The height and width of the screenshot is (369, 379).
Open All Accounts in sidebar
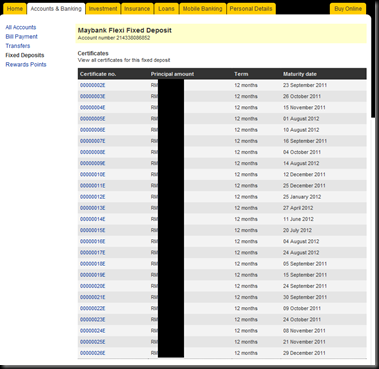[x=21, y=27]
